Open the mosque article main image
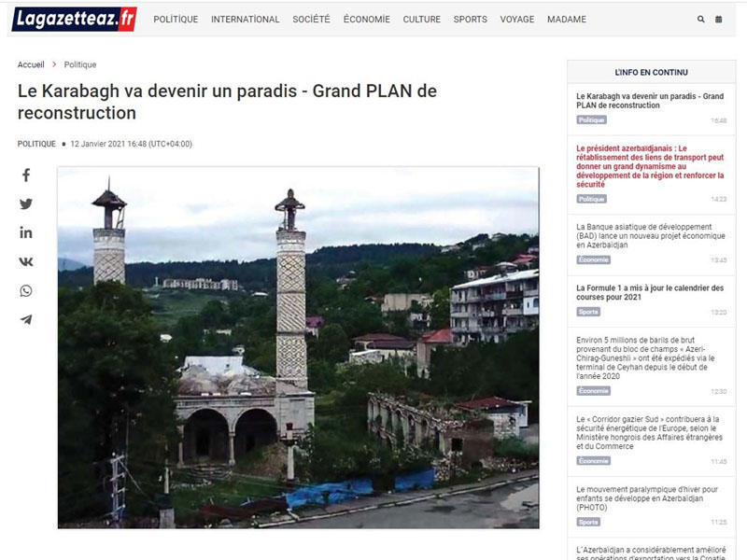This screenshot has width=747, height=560. [298, 347]
